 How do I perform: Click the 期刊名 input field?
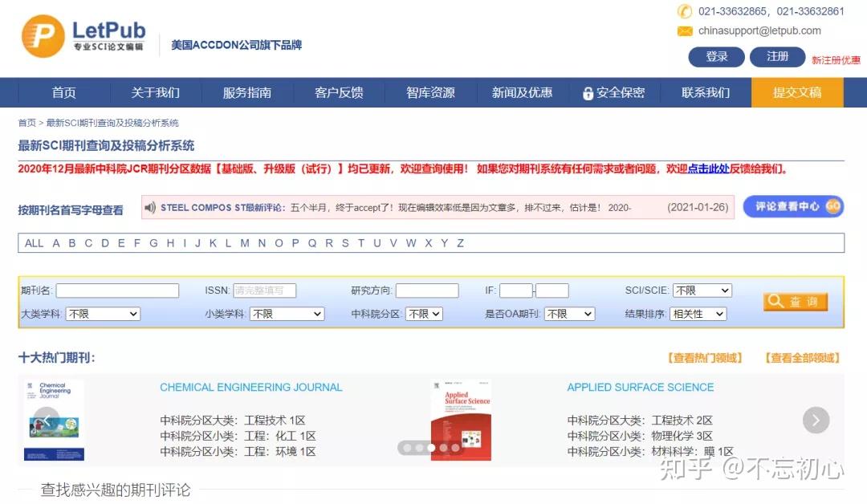[x=117, y=290]
